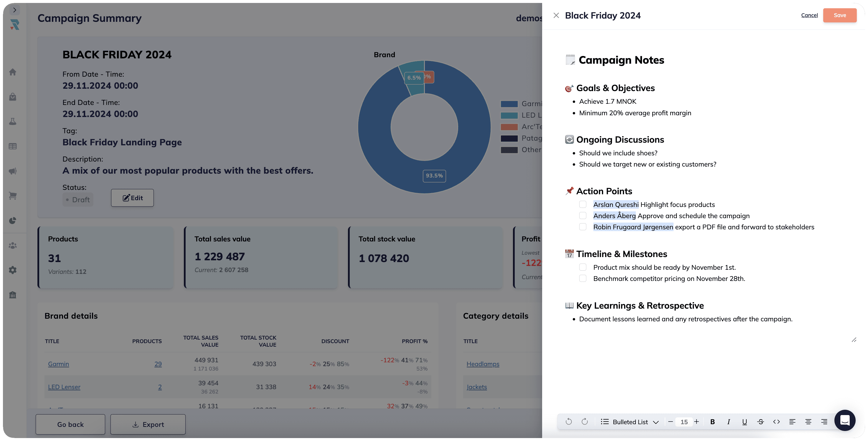Undo the last edit in notes
Screen dimensions: 868x441
click(x=569, y=422)
